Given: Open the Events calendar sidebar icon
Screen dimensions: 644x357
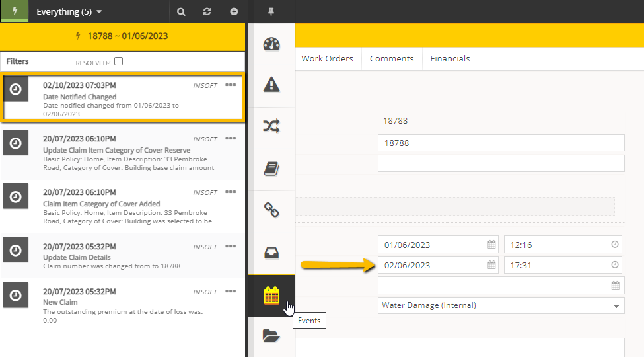Looking at the screenshot, I should click(271, 296).
